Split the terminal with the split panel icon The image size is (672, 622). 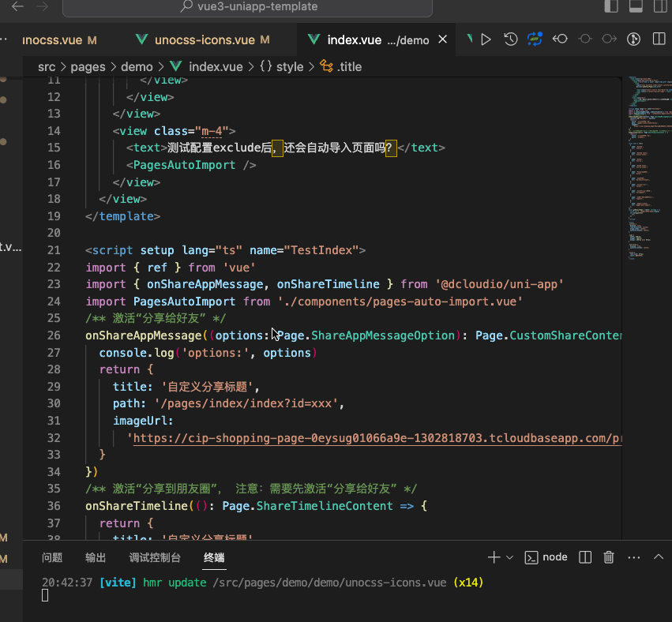pyautogui.click(x=584, y=557)
